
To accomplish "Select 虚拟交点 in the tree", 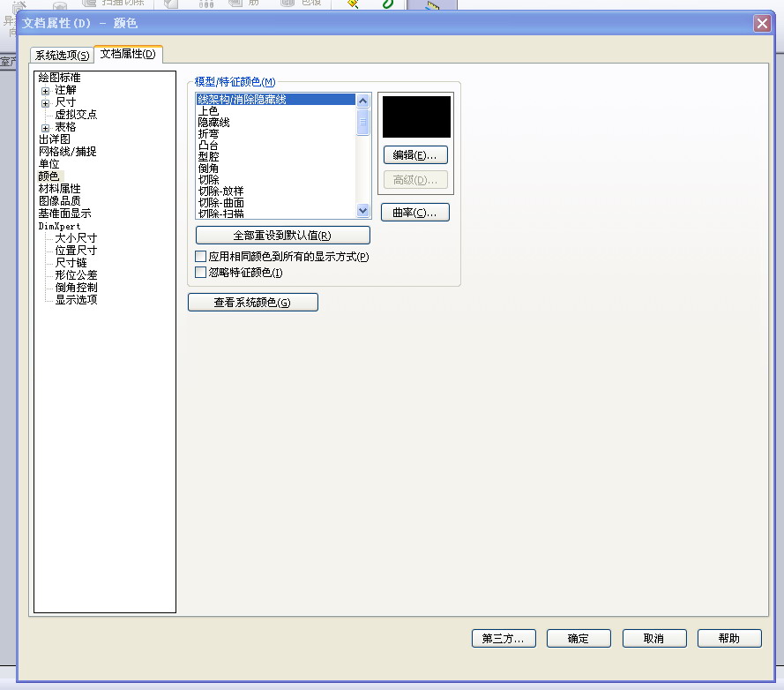I will click(76, 115).
